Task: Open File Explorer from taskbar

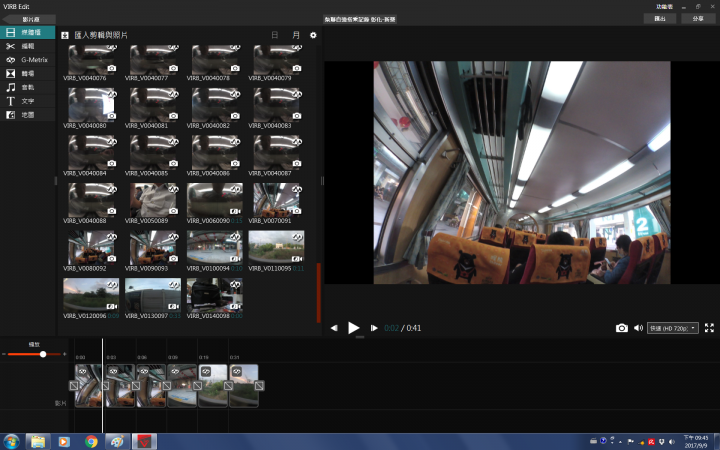Action: coord(38,442)
